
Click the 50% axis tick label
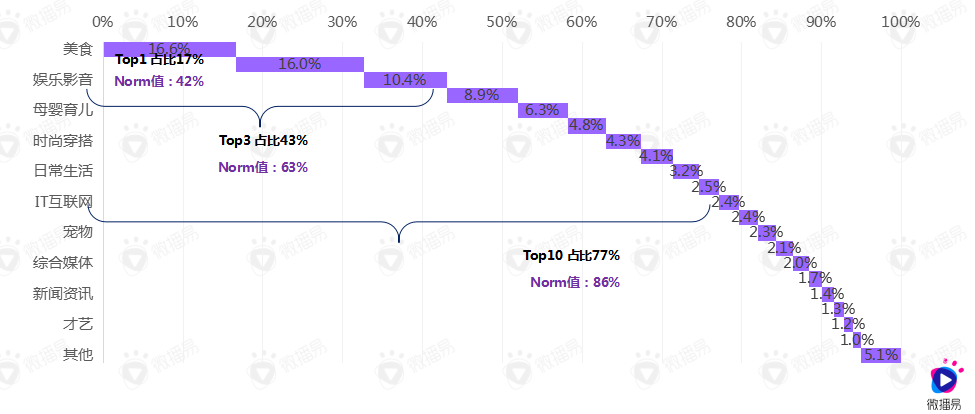coord(501,21)
